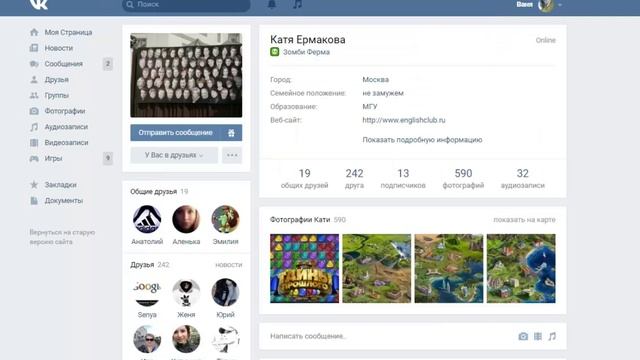Click the star icon beside Закладки

[34, 185]
